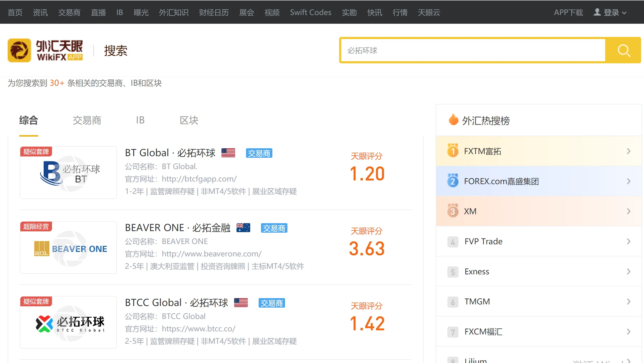644x363 pixels.
Task: Visit http://www.beaverone.com/ official site link
Action: (x=212, y=254)
